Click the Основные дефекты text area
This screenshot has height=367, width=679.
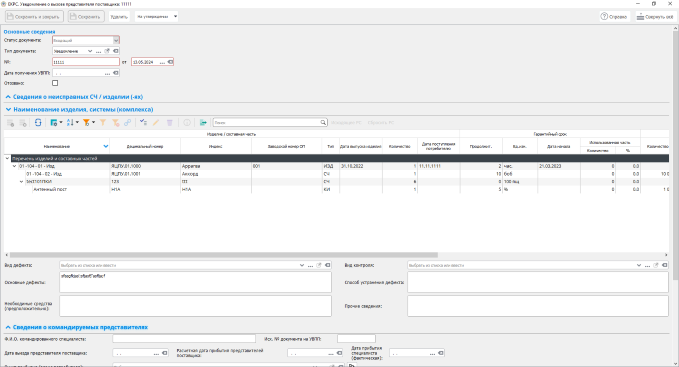coord(195,282)
